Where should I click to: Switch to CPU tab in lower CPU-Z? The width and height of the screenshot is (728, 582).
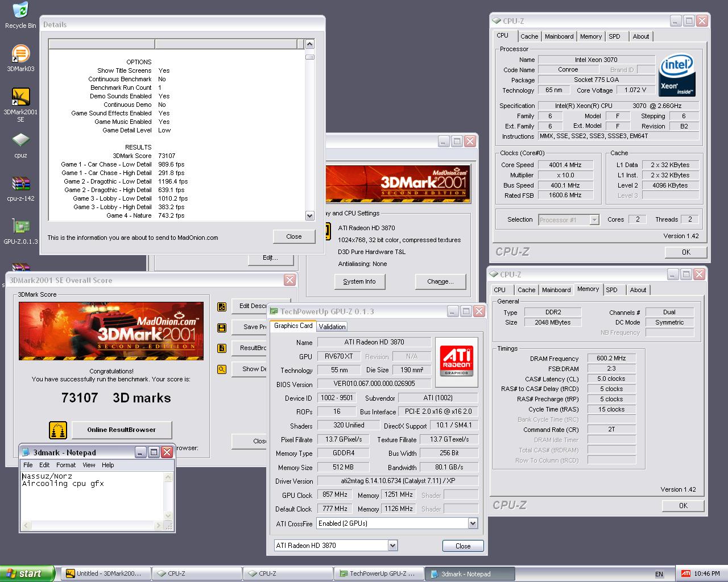click(500, 290)
